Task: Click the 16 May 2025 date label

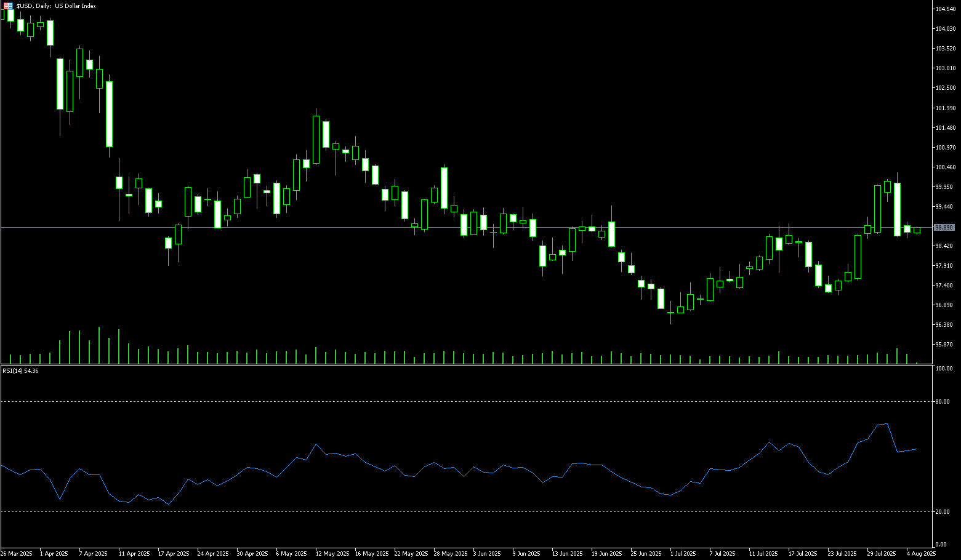Action: pos(372,554)
